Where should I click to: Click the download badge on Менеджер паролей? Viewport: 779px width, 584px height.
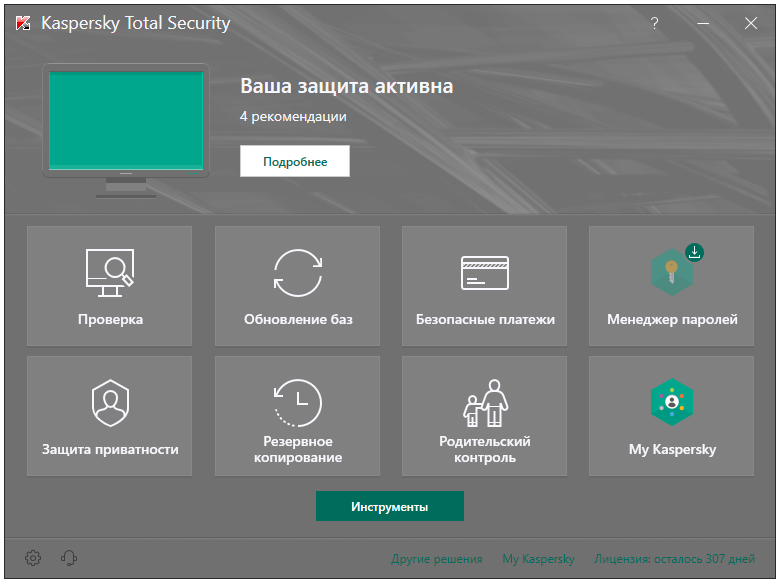[x=695, y=252]
